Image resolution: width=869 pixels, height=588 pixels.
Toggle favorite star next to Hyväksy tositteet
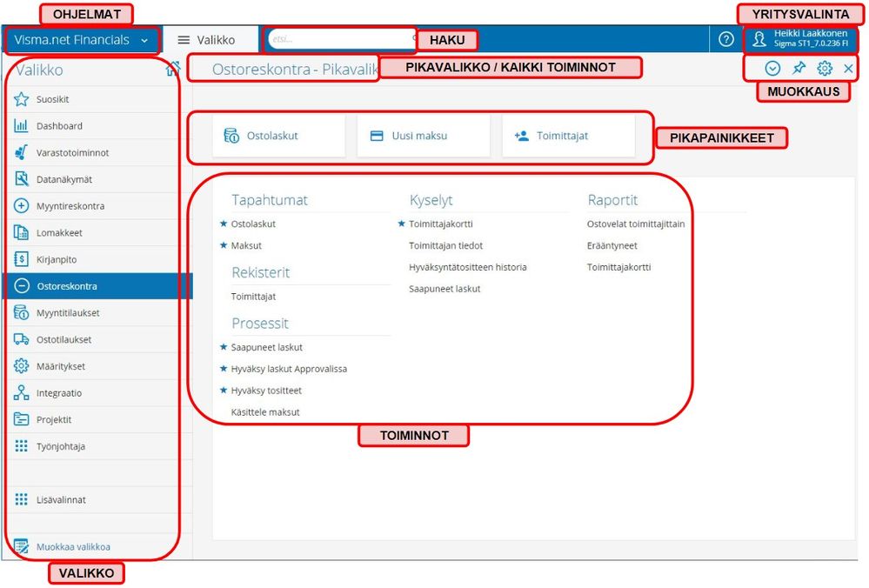point(224,391)
